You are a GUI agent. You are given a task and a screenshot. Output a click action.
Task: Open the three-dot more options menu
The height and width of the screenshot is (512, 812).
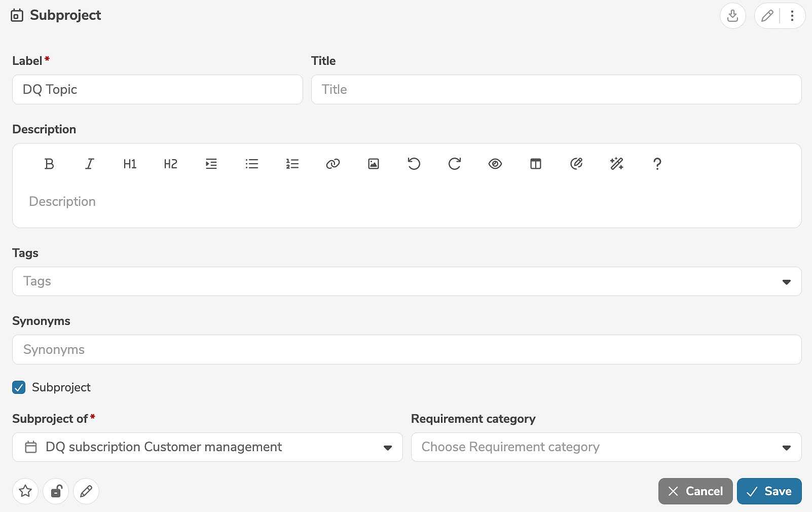click(x=792, y=16)
